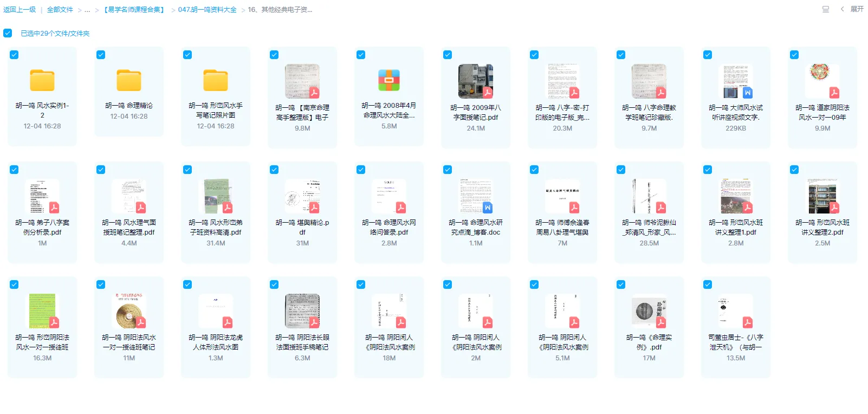Uncheck the 道家阴阳法风水一对一 file checkbox
This screenshot has height=414, width=868.
pyautogui.click(x=794, y=55)
